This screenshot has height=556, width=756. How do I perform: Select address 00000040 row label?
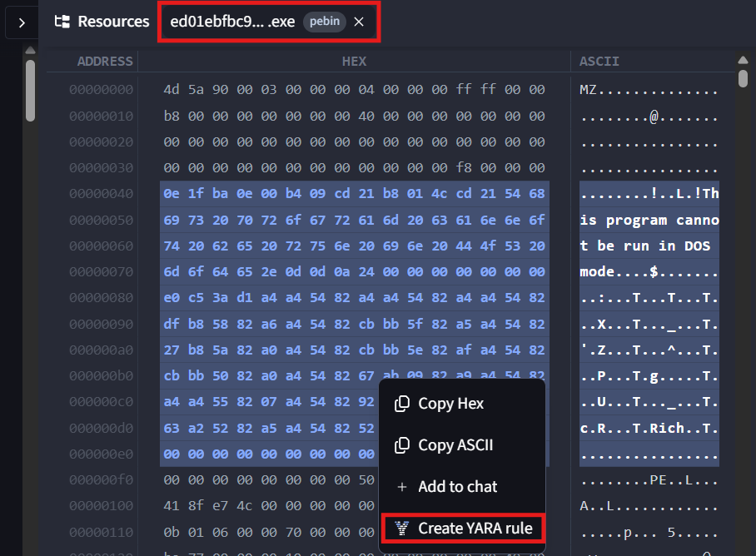[x=101, y=194]
